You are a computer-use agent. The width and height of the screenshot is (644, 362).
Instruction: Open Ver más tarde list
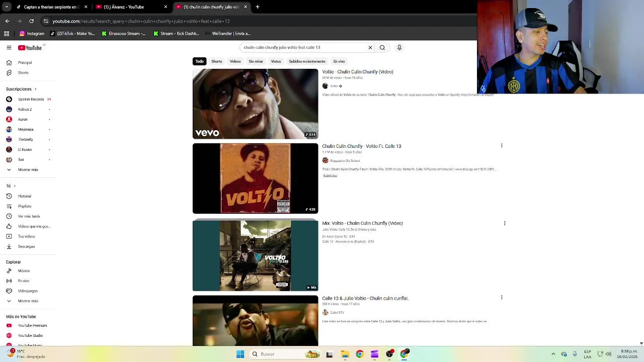coord(28,216)
